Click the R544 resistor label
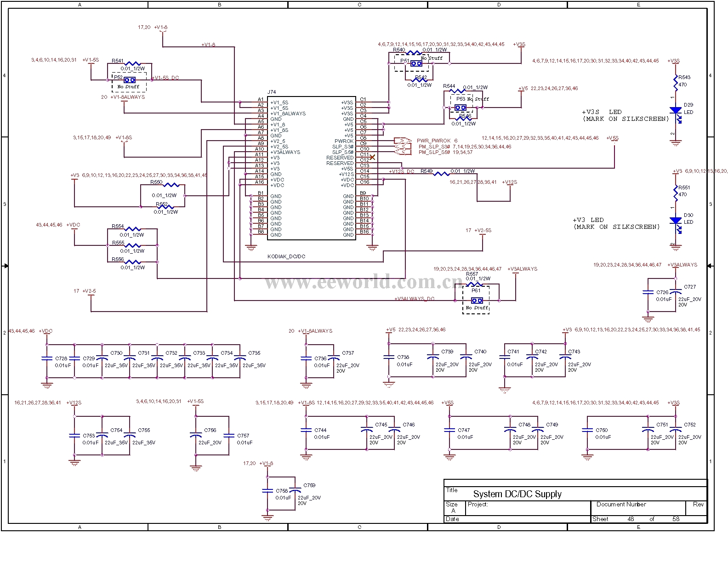This screenshot has width=728, height=562. [449, 86]
